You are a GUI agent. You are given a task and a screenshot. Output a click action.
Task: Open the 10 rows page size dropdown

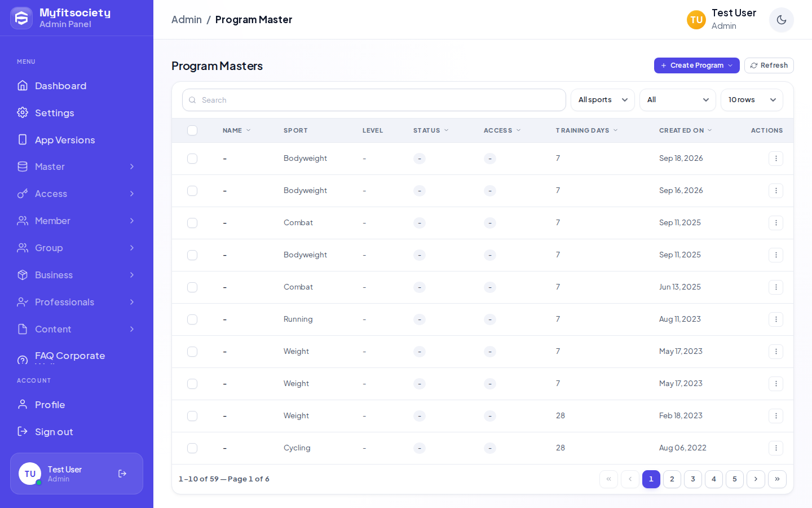pos(752,100)
